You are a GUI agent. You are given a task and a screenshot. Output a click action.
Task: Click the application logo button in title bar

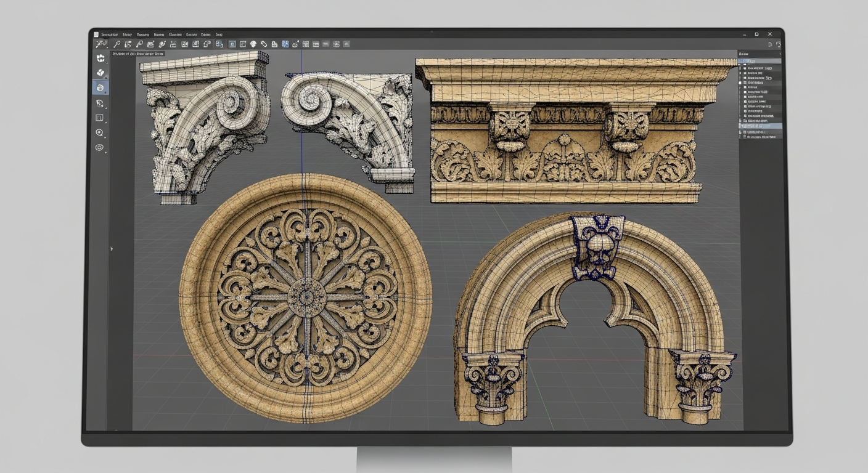click(x=96, y=34)
